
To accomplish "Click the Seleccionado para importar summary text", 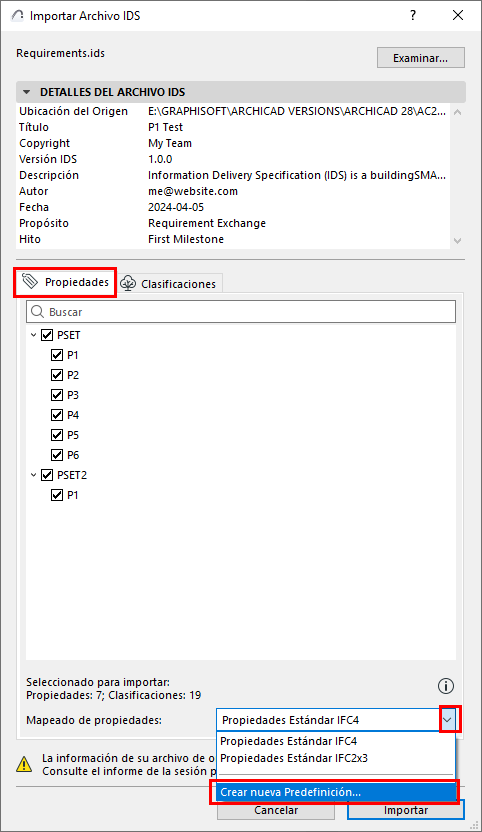I will pos(114,688).
